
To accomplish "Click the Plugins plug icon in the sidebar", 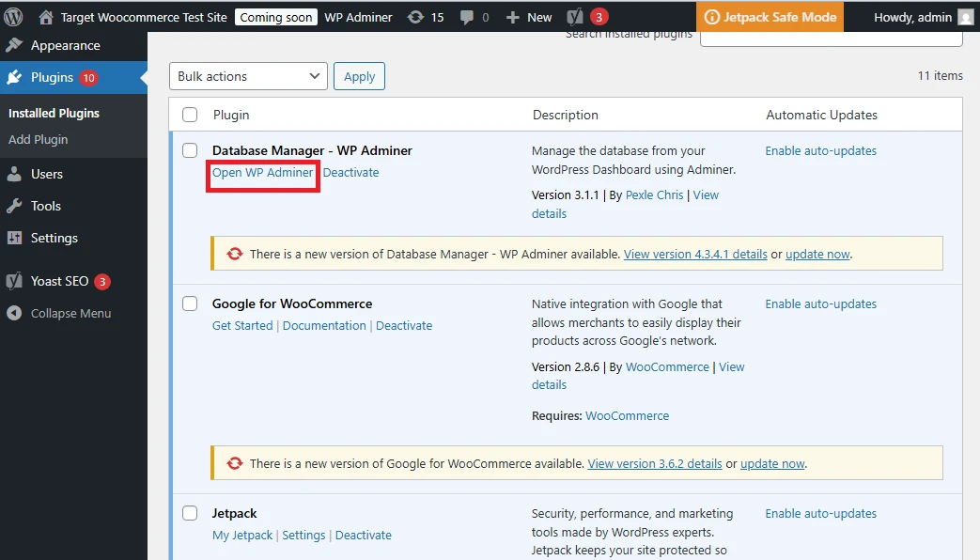I will tap(14, 77).
